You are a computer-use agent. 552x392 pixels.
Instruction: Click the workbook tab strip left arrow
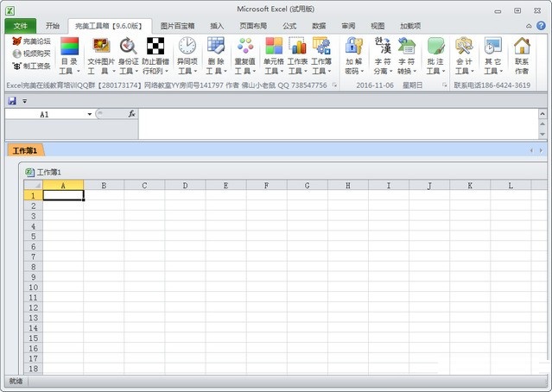click(x=531, y=150)
